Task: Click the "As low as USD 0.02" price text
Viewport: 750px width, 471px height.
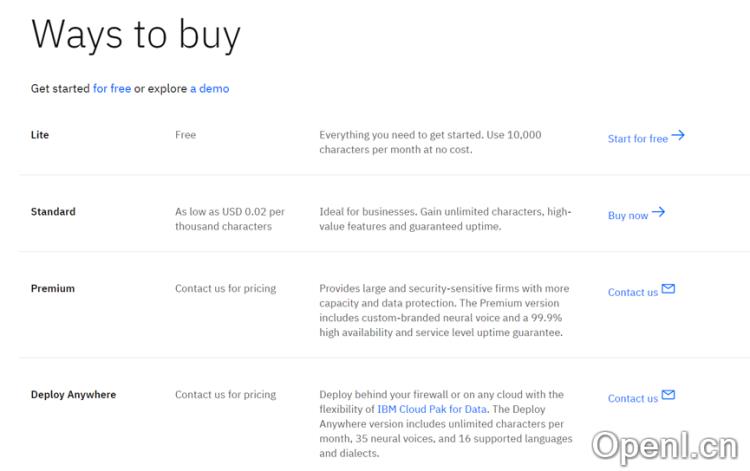Action: tap(229, 212)
